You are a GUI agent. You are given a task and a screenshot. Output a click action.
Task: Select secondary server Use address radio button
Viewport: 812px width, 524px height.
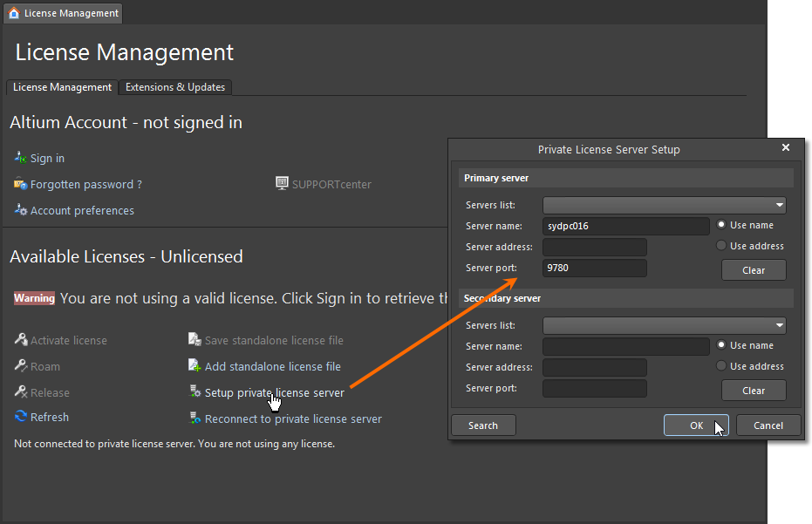point(721,366)
